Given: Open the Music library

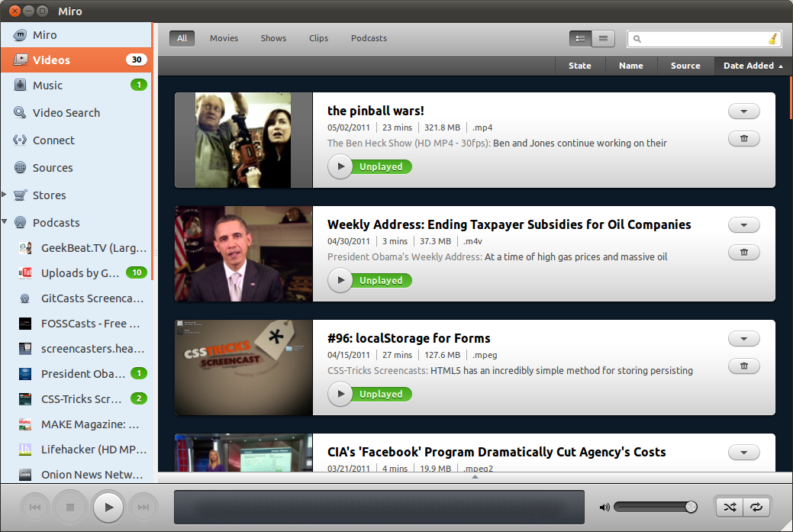Looking at the screenshot, I should tap(76, 85).
